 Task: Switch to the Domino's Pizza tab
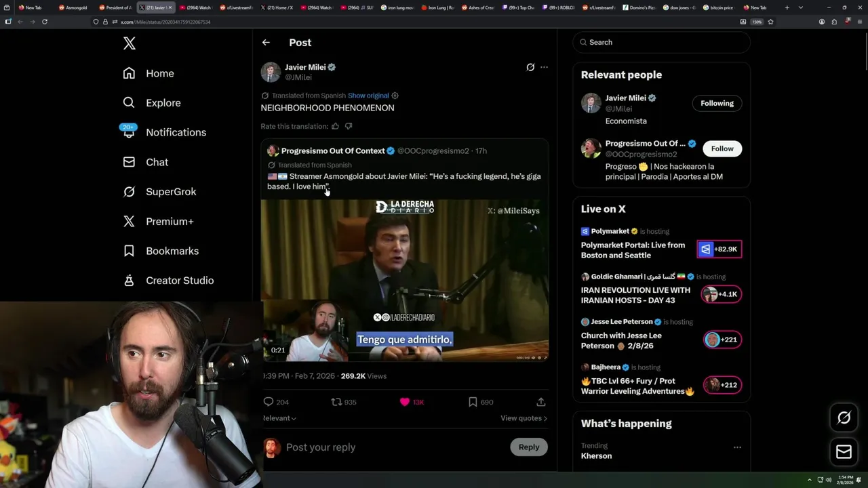(x=639, y=7)
